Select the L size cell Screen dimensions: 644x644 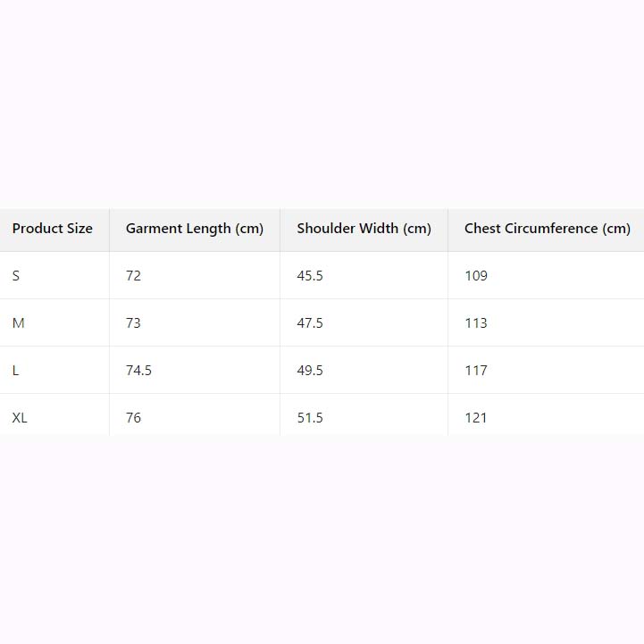point(16,371)
